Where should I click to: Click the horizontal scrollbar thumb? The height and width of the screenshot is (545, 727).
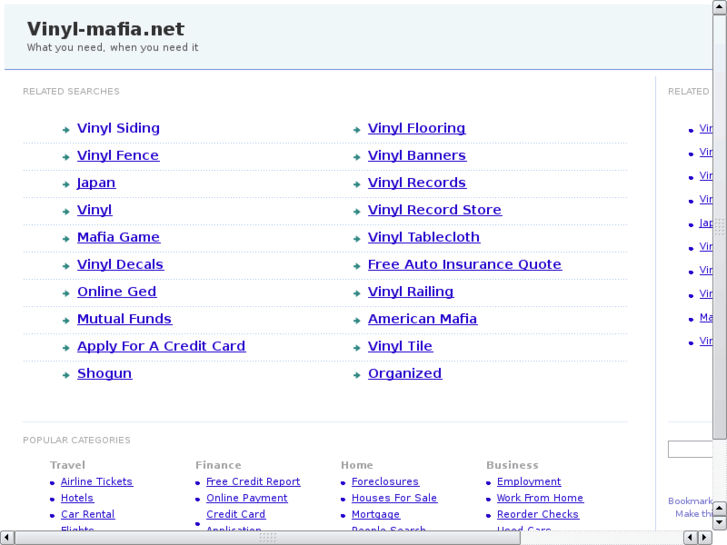point(268,537)
